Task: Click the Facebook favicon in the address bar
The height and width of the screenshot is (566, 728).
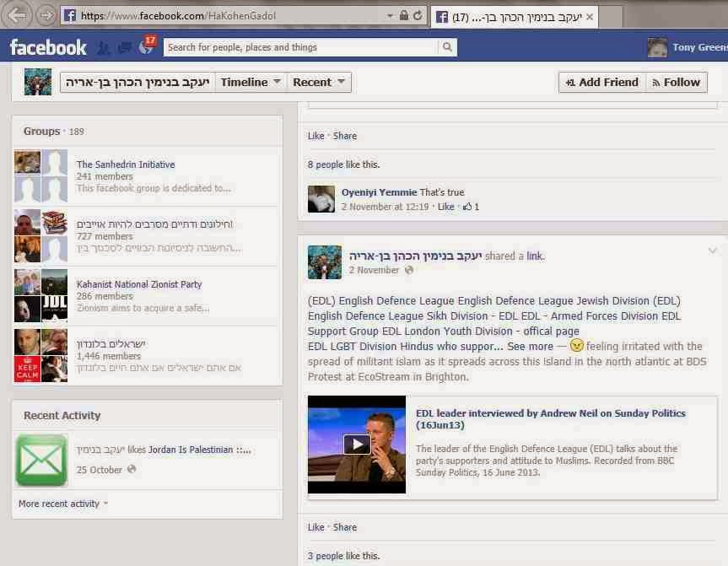Action: coord(70,16)
